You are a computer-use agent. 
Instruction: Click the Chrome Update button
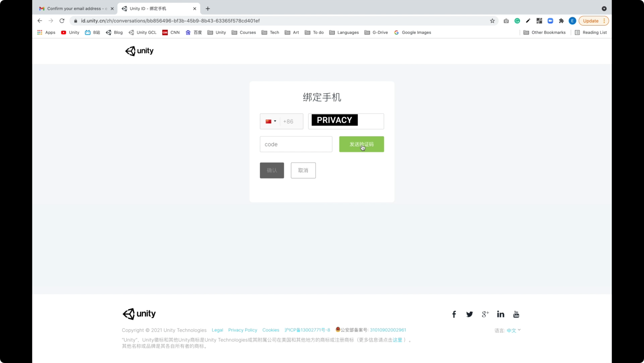[x=591, y=21]
